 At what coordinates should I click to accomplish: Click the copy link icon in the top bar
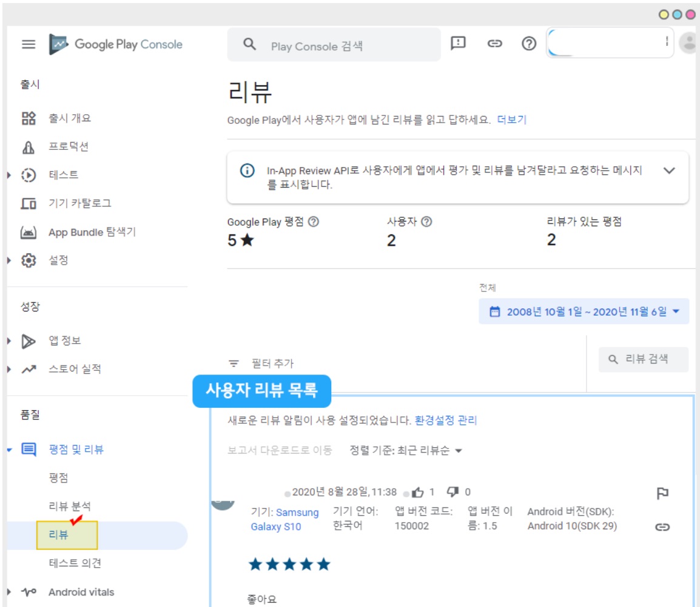click(x=494, y=43)
